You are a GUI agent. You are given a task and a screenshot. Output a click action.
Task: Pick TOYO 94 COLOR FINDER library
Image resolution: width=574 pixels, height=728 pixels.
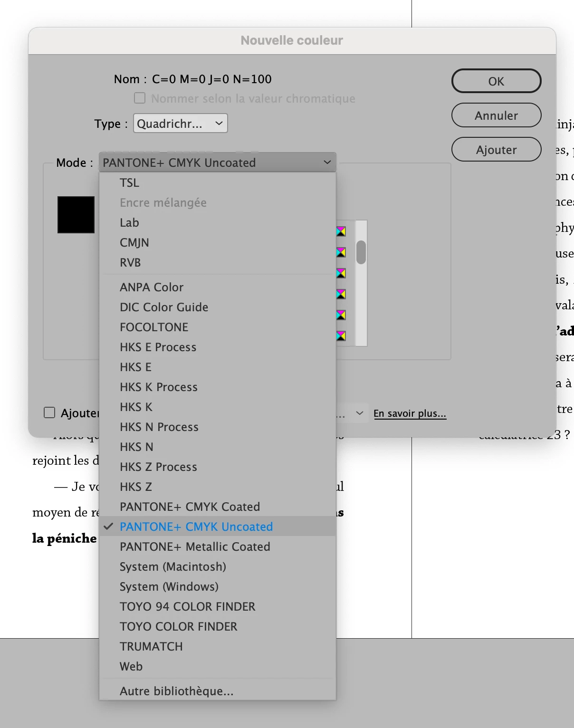coord(218,607)
